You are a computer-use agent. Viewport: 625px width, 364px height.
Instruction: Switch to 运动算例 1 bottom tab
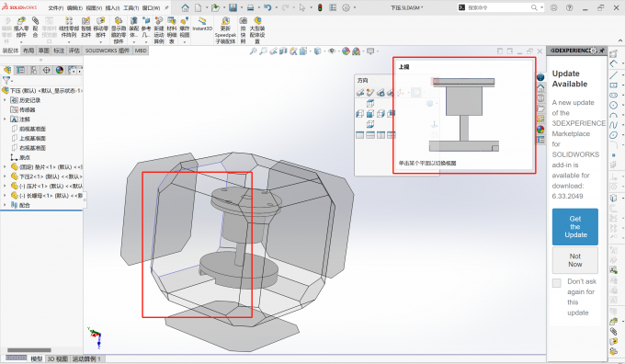point(86,358)
